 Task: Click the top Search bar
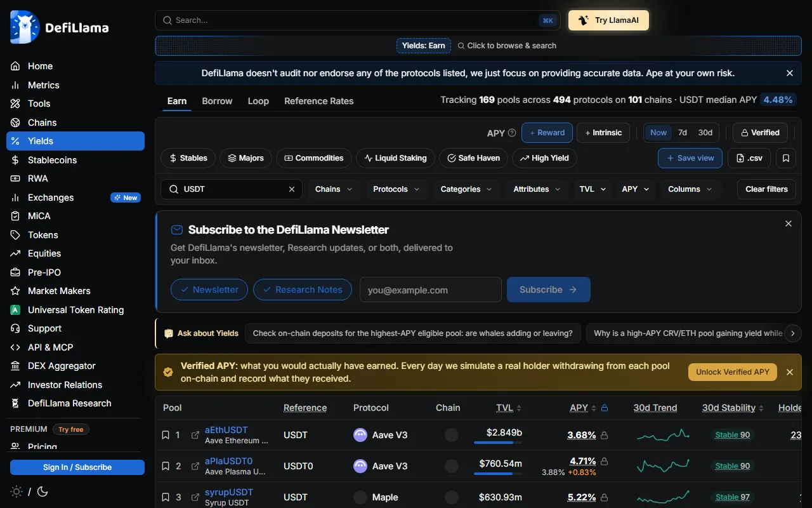(x=358, y=20)
